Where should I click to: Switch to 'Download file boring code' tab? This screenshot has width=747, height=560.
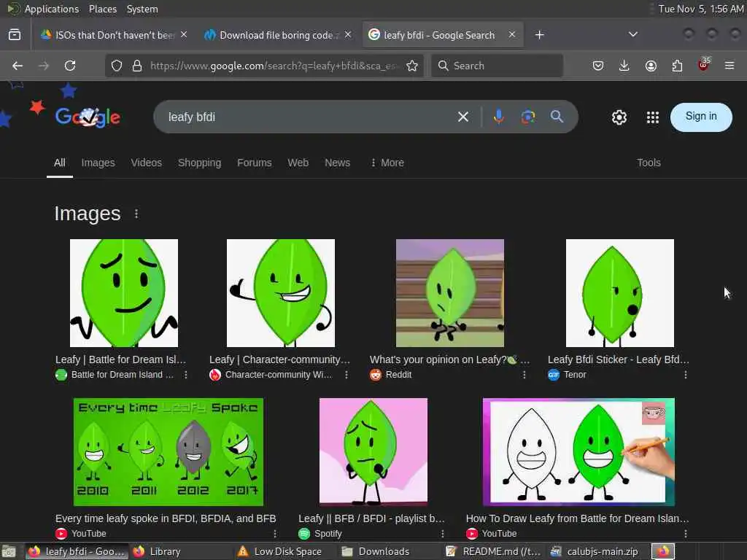tap(278, 35)
